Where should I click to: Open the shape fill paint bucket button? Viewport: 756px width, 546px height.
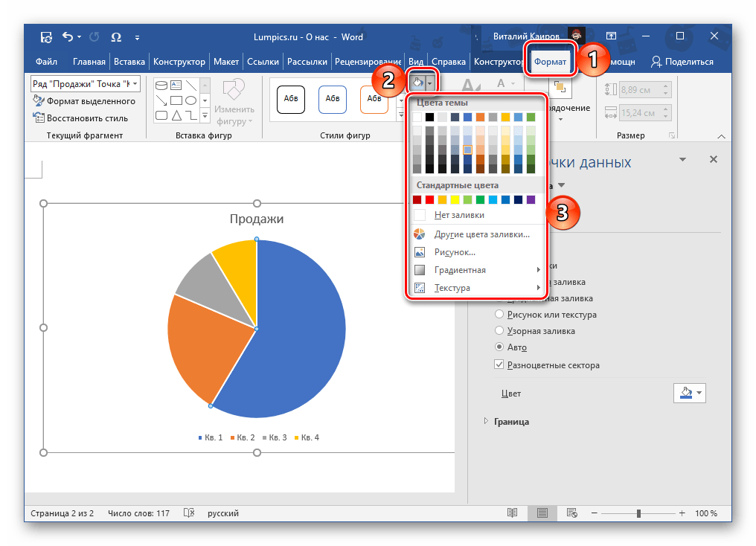click(x=417, y=83)
